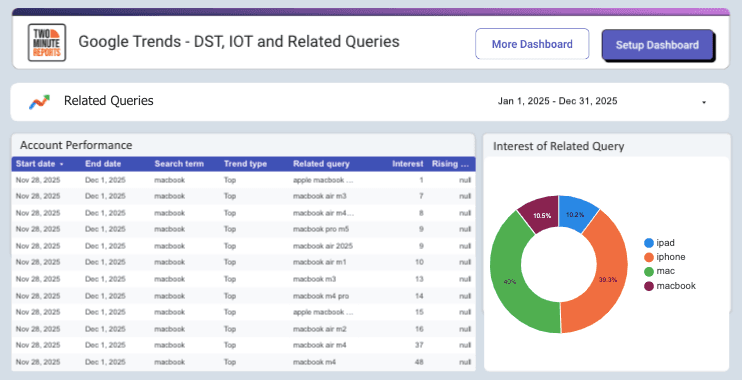Sort by the Rising column header
Image resolution: width=742 pixels, height=380 pixels.
[450, 164]
